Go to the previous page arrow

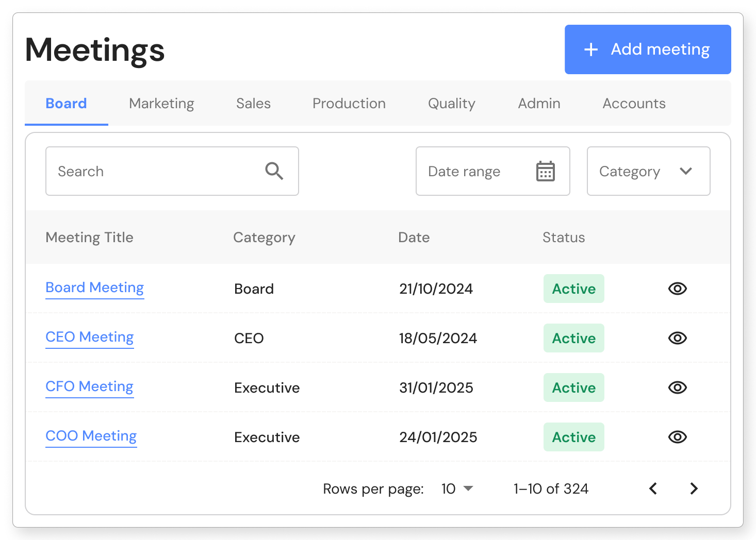pos(653,488)
